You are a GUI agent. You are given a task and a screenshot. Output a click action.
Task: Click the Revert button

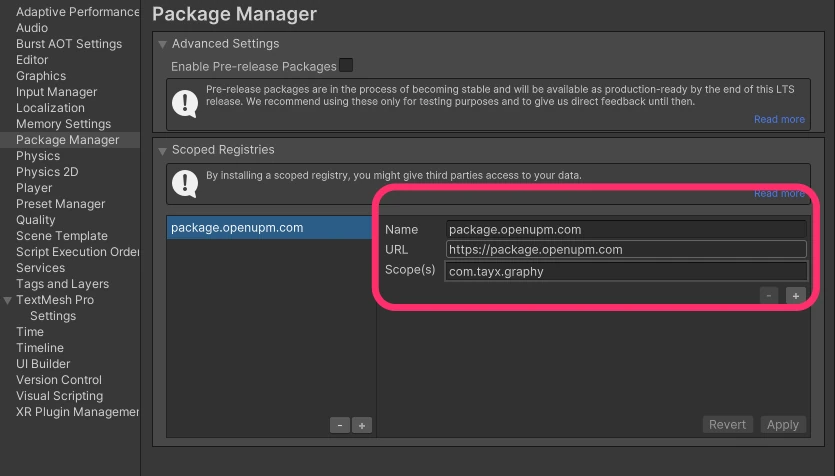pyautogui.click(x=727, y=424)
